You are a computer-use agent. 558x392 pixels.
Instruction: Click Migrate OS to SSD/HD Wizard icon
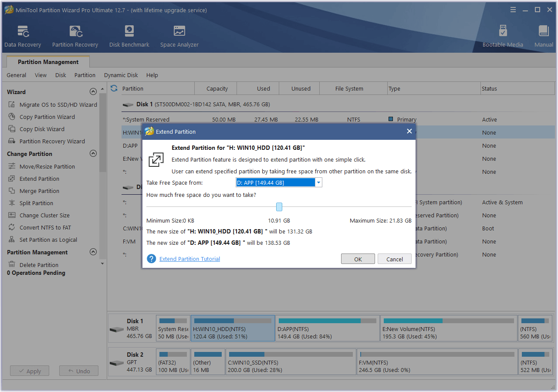[x=12, y=105]
